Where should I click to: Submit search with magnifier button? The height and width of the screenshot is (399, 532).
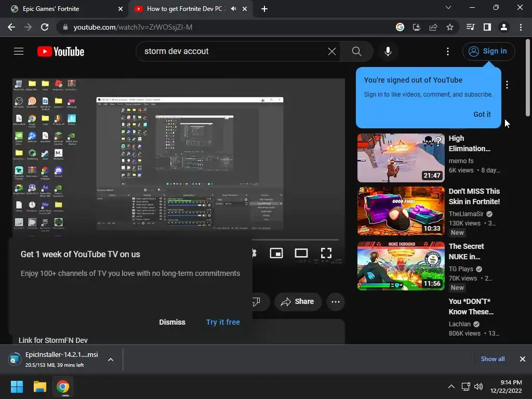coord(356,51)
